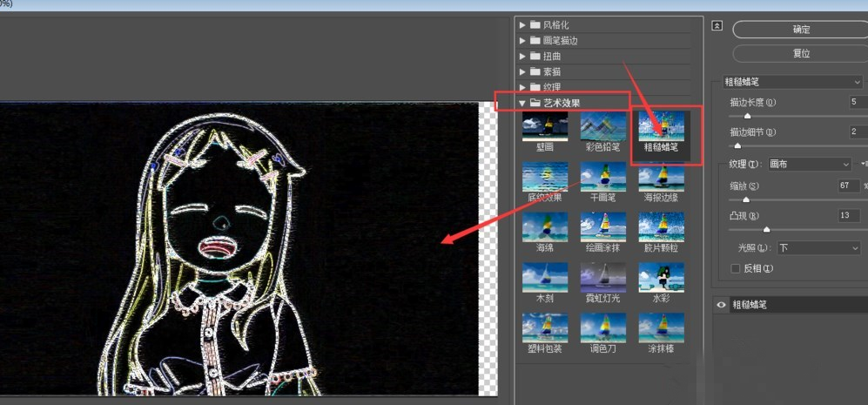The image size is (868, 405).
Task: Expand the 画笔描边 filter folder
Action: [x=522, y=40]
